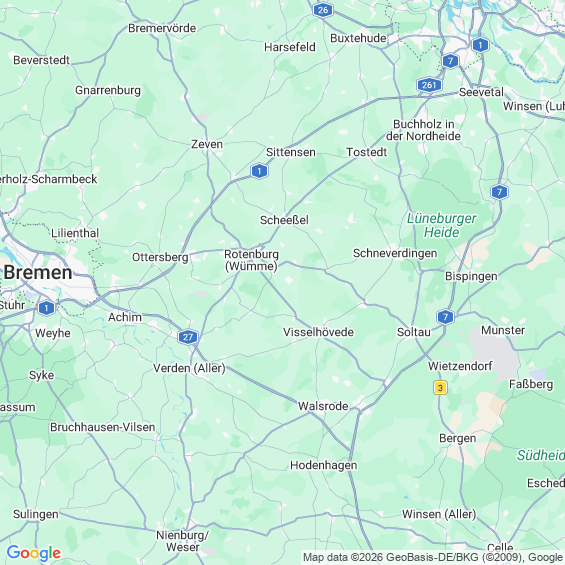Select the Buxtehude town label
Viewport: 565px width, 565px height.
358,38
